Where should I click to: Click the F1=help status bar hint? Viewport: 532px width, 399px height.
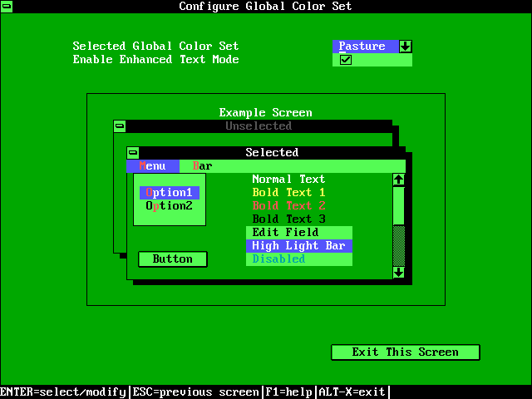[x=288, y=392]
